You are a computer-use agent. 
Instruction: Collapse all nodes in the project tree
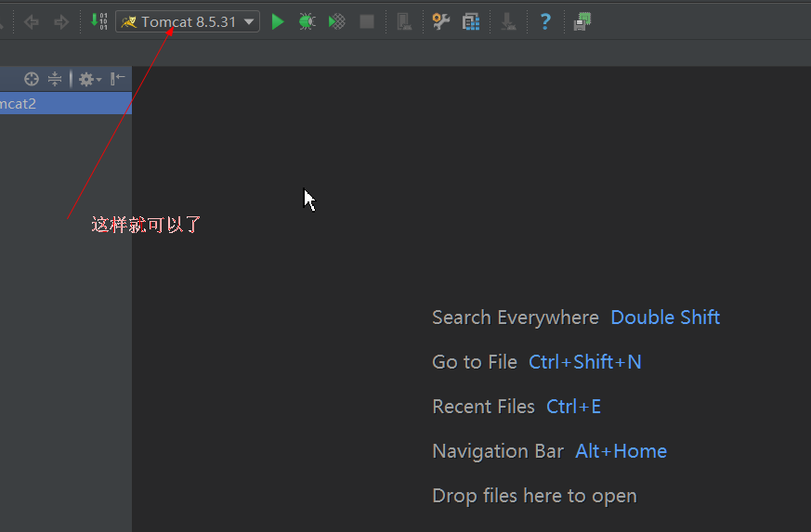[55, 79]
